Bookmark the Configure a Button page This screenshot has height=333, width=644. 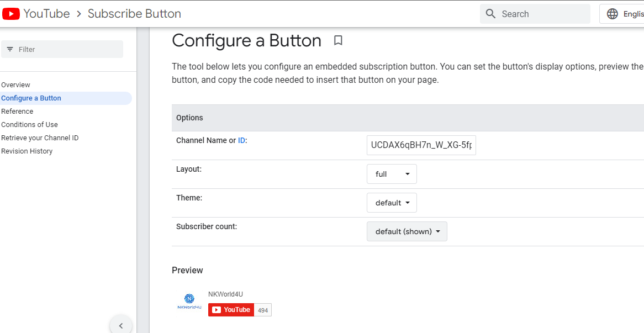pyautogui.click(x=338, y=40)
